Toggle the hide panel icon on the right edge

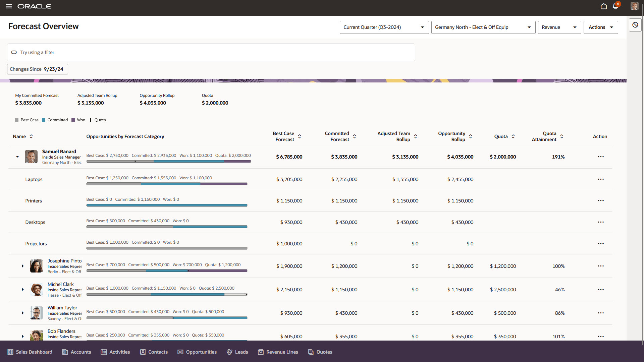[x=635, y=24]
